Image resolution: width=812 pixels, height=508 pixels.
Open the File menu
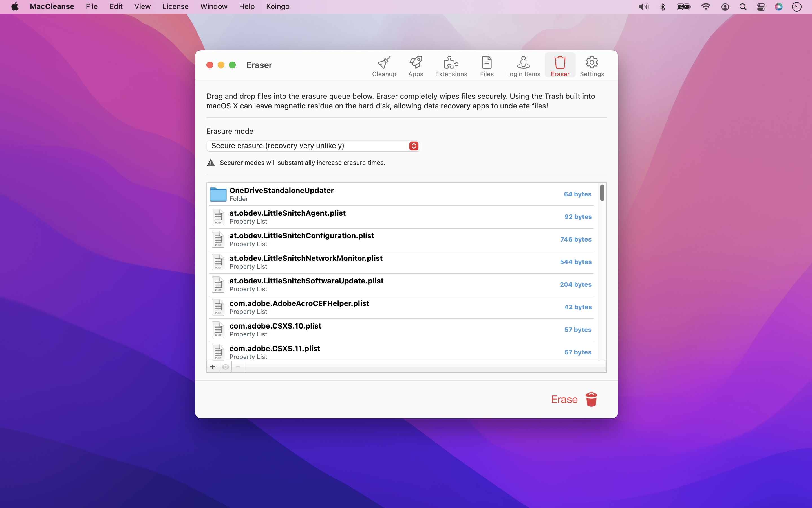coord(92,7)
